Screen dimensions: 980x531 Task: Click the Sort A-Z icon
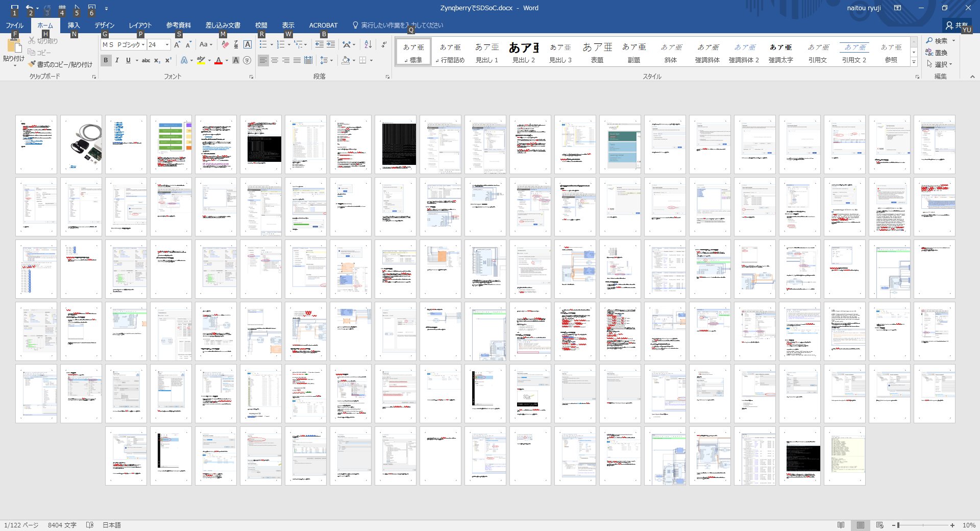click(368, 45)
